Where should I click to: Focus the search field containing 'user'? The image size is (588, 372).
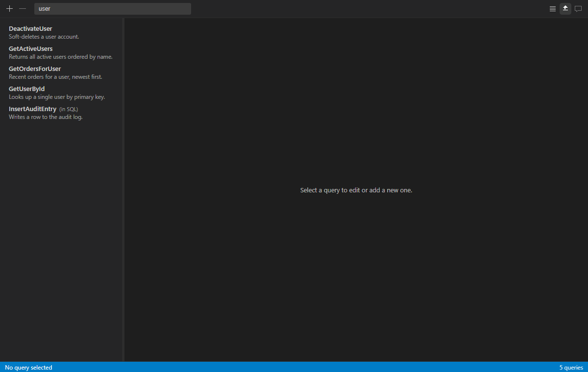pos(113,9)
